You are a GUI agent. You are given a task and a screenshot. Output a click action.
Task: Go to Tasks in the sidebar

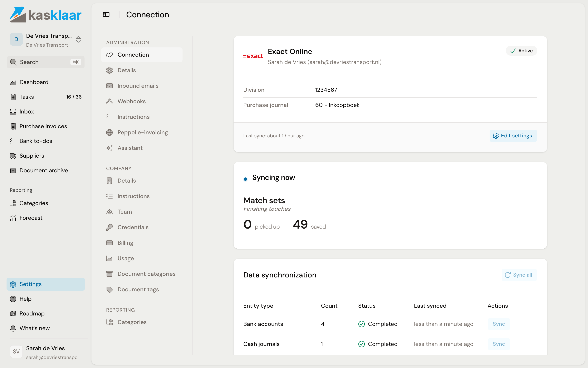click(x=46, y=97)
